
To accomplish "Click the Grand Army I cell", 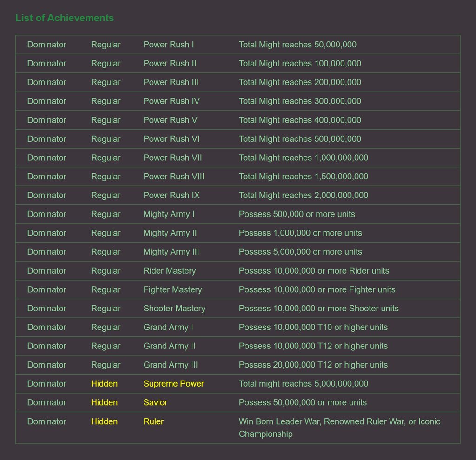I will tap(168, 328).
